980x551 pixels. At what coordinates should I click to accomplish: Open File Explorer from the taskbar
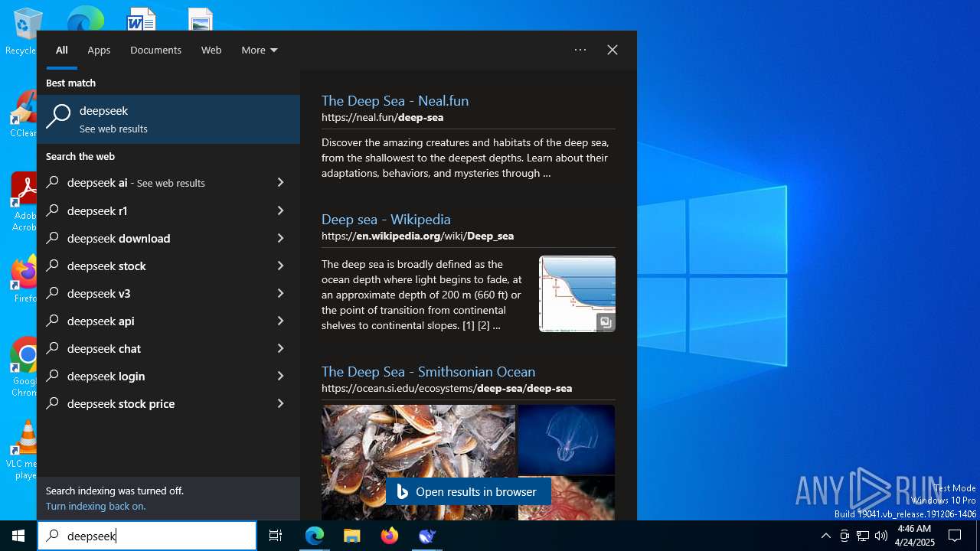[351, 536]
